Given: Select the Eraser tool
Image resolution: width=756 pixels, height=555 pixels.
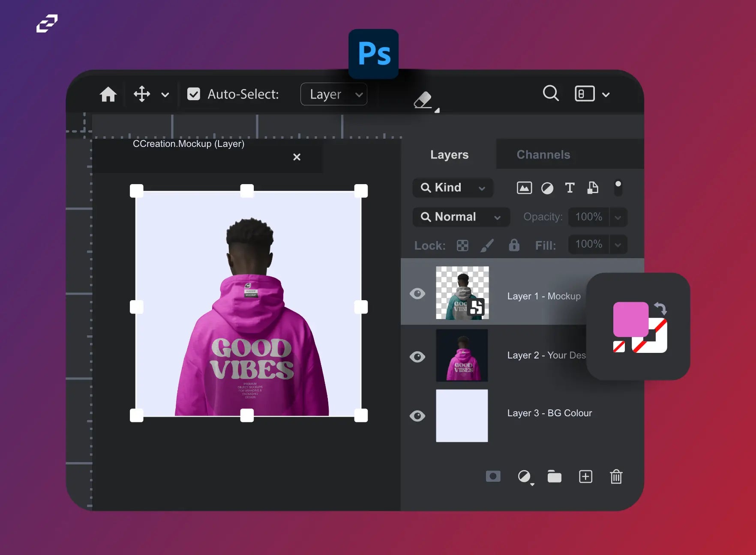Looking at the screenshot, I should pos(423,100).
